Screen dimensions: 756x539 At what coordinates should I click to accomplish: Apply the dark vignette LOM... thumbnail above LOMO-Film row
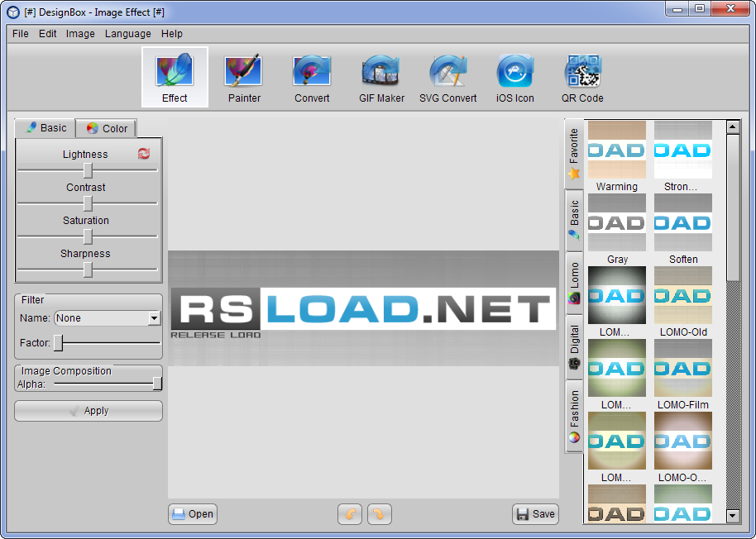[617, 295]
